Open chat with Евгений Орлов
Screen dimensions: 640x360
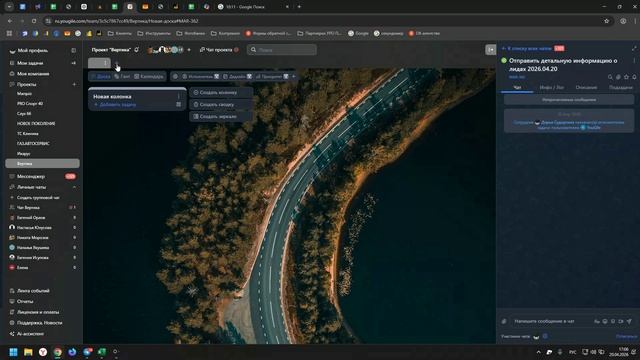31,218
